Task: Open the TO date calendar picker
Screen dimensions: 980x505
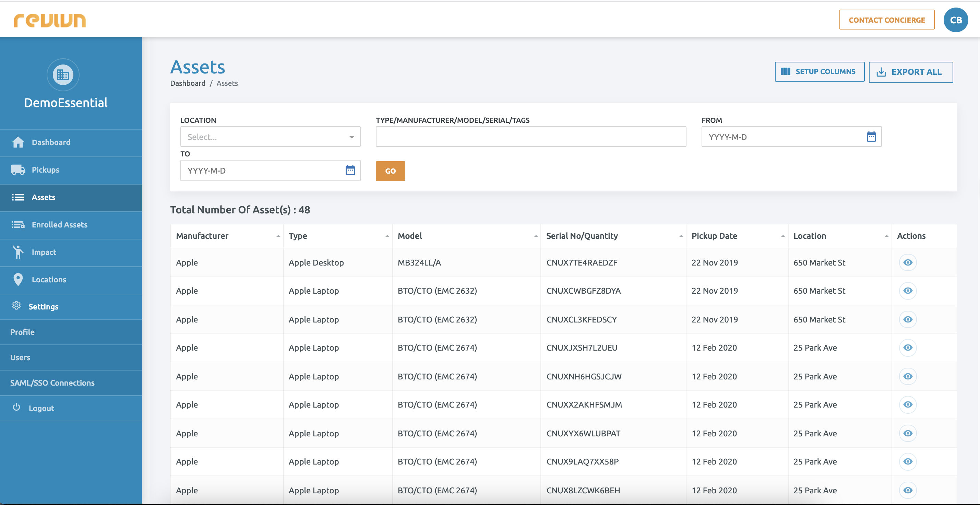Action: (x=350, y=170)
